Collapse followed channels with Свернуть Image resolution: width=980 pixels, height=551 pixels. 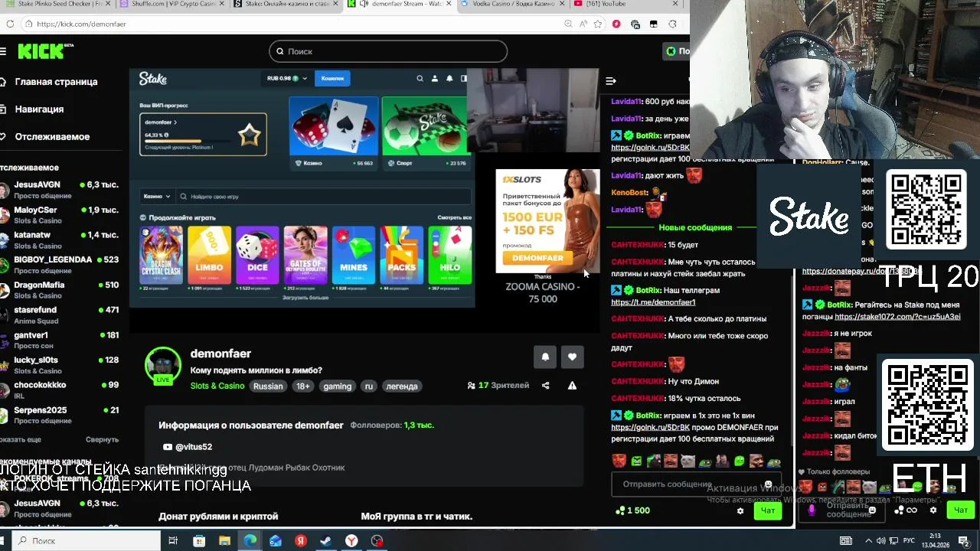click(x=102, y=439)
